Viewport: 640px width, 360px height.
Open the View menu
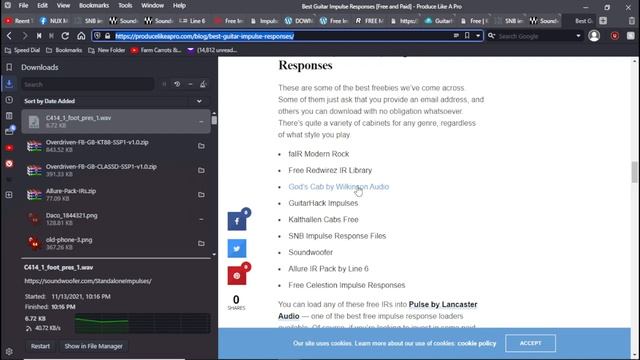click(x=63, y=6)
